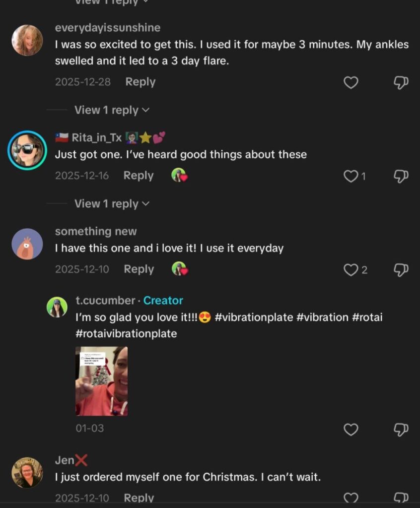The image size is (420, 508).
Task: Open Jen's profile picture
Action: (27, 472)
